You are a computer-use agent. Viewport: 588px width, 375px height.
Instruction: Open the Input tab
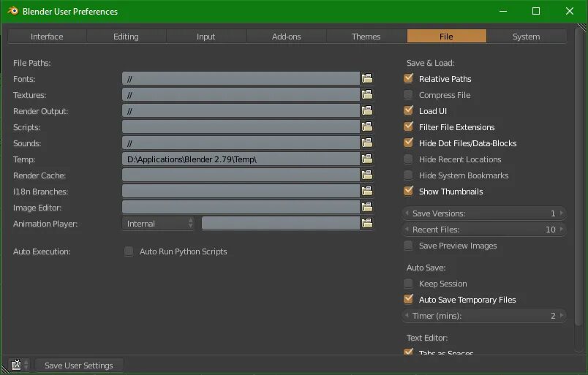pyautogui.click(x=206, y=37)
